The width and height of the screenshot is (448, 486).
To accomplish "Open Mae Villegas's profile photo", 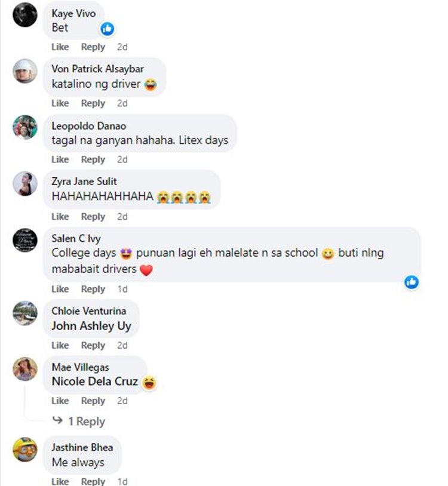I will (25, 369).
